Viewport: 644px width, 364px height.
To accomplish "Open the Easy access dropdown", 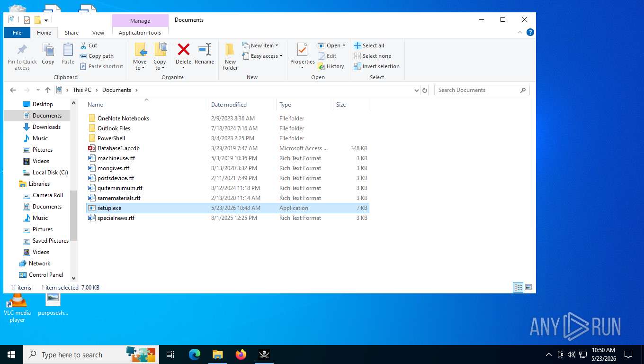I will click(x=262, y=56).
